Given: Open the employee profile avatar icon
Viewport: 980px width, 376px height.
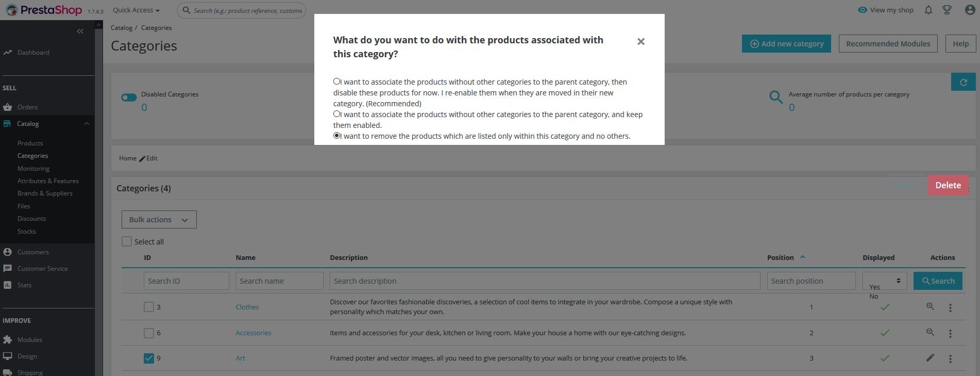Looking at the screenshot, I should pyautogui.click(x=969, y=10).
